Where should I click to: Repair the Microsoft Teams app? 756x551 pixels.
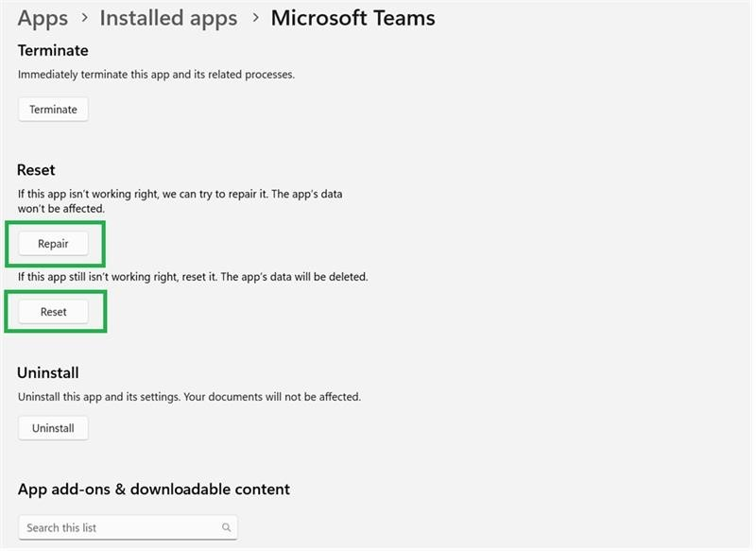coord(53,244)
